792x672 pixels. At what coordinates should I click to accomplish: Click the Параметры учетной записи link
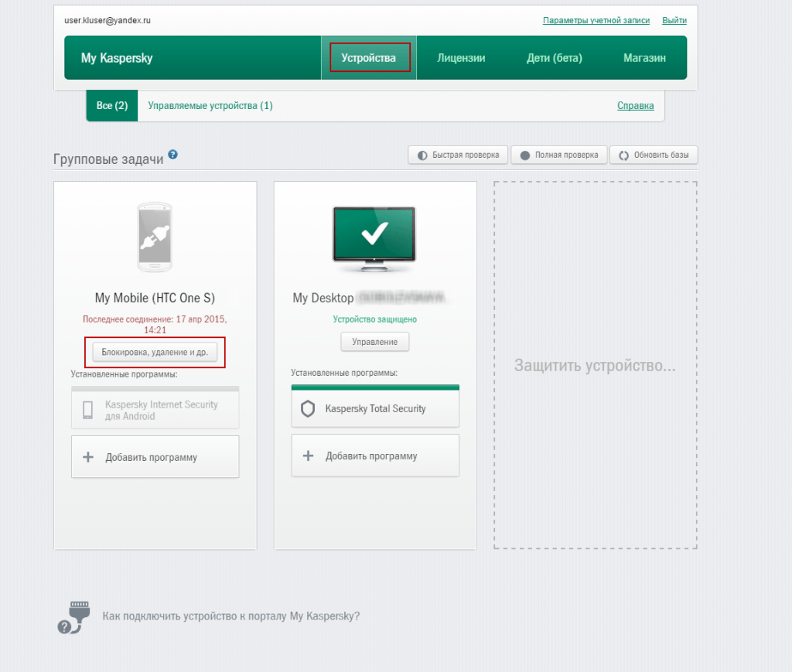[x=596, y=20]
